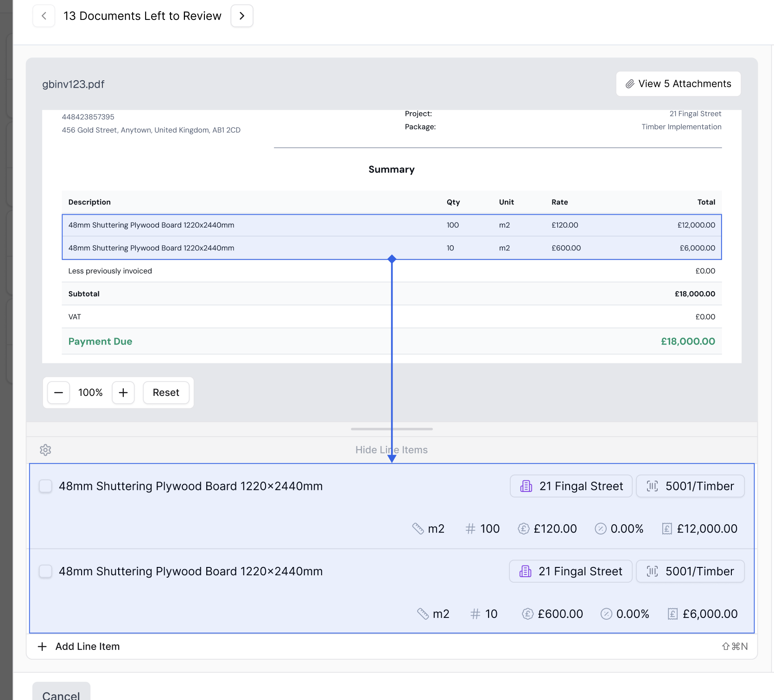Click the 100% zoom level
Screen dimensions: 774x700
point(90,393)
